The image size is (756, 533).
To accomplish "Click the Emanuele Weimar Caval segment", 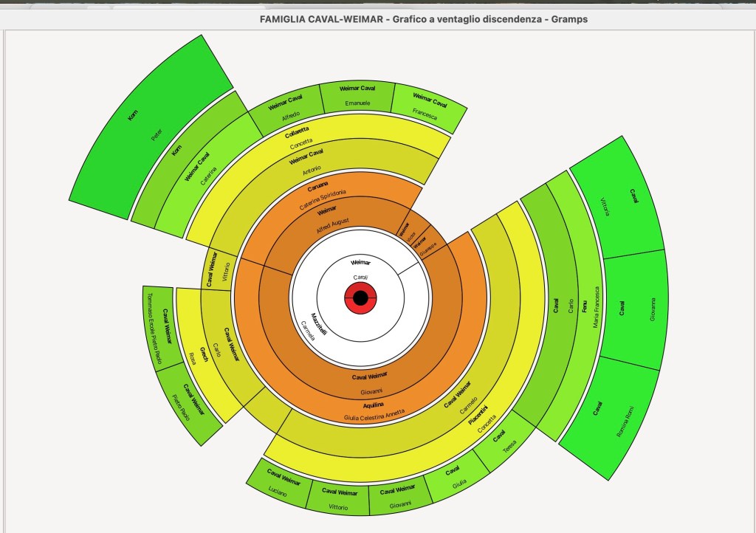I will pos(357,97).
